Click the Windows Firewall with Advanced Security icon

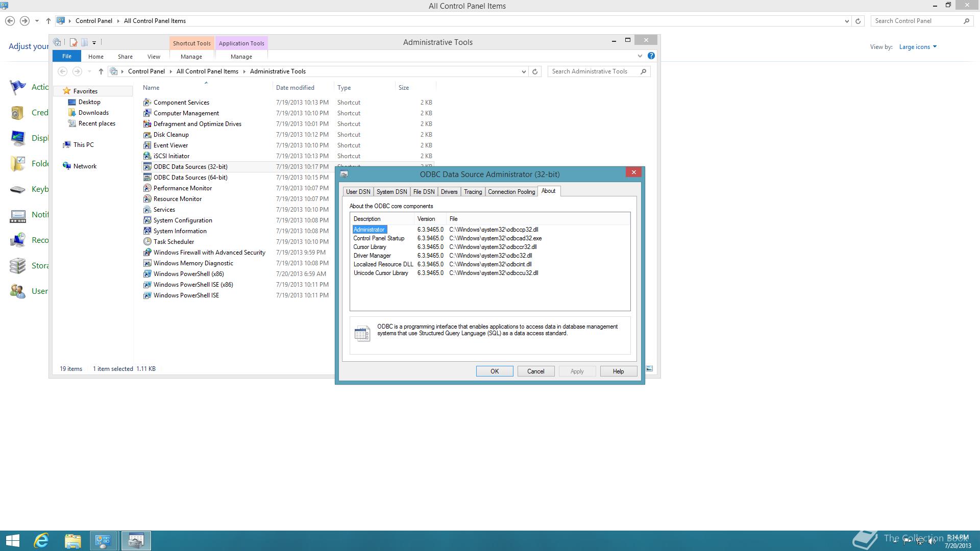(147, 253)
